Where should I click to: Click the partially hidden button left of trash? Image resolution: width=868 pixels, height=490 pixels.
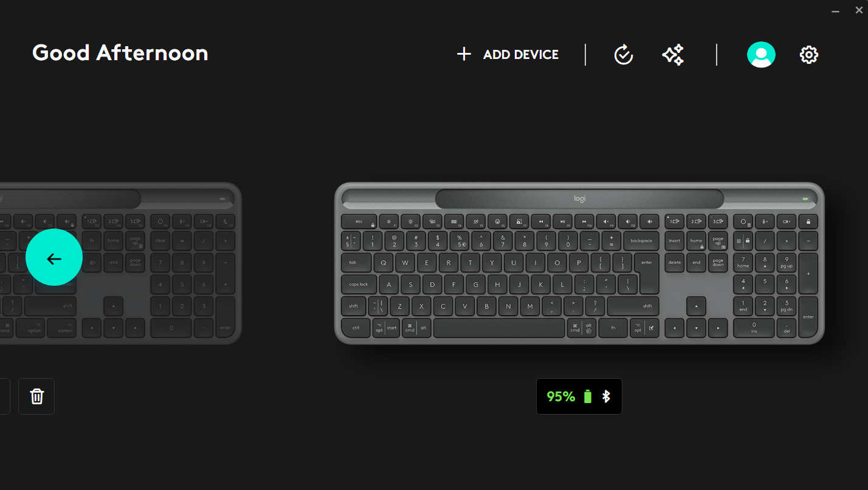point(5,396)
